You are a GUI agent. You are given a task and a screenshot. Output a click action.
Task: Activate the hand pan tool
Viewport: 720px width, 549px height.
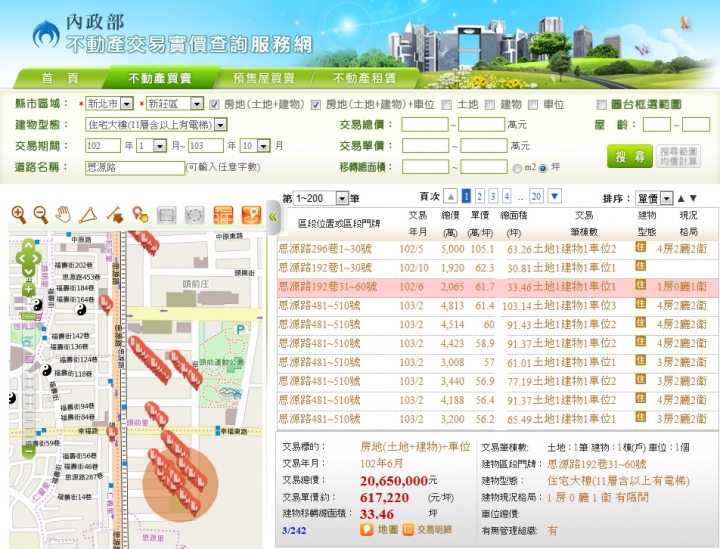coord(63,214)
